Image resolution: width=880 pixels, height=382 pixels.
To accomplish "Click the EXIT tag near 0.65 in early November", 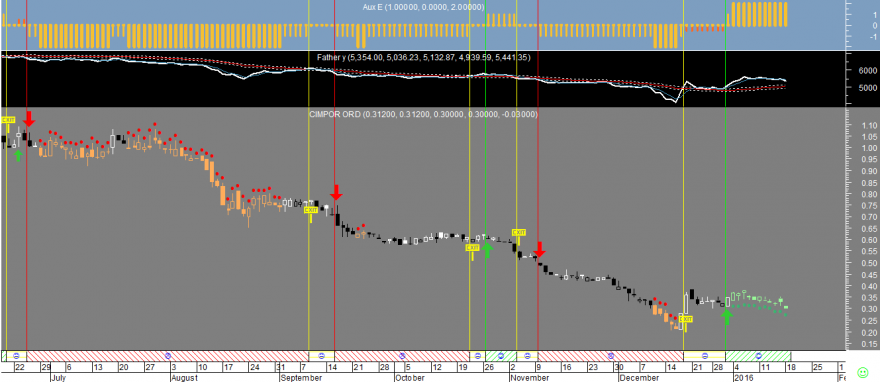I will 519,232.
